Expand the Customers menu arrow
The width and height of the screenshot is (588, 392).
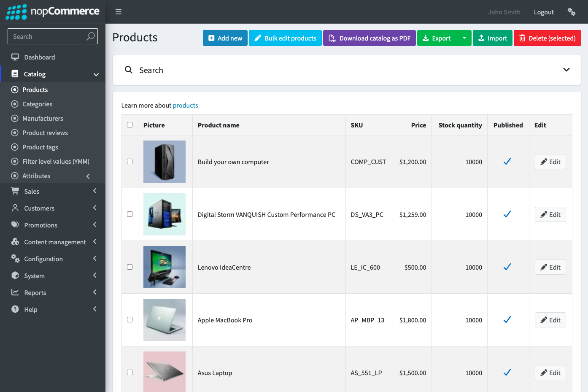(x=95, y=208)
